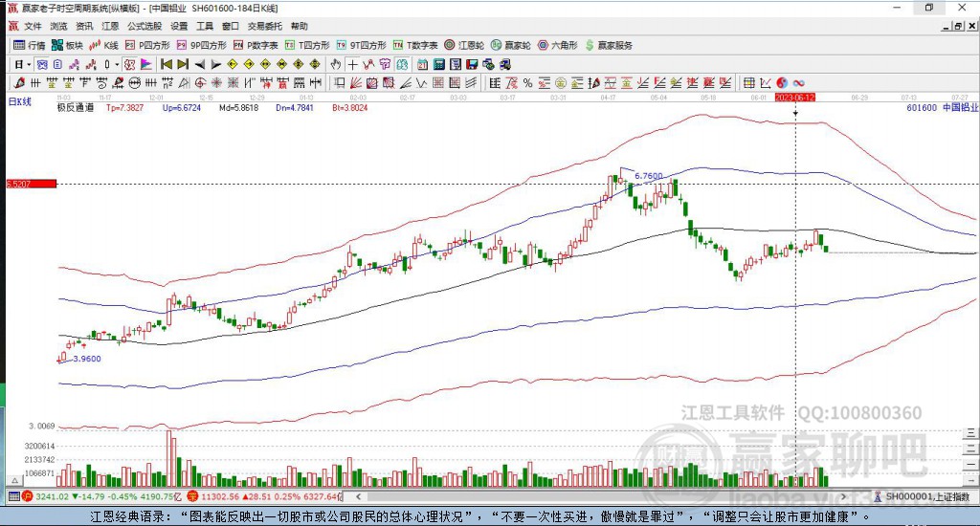
Task: Select the red pencil drawing tool
Action: coord(19,82)
